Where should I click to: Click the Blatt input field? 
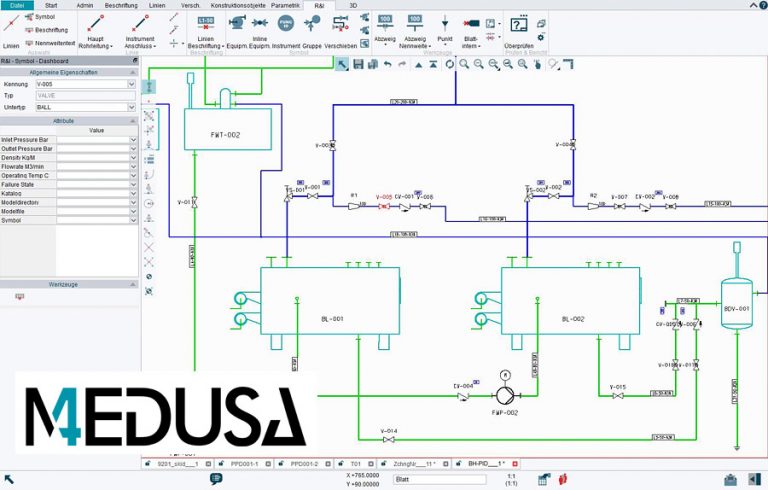click(439, 479)
